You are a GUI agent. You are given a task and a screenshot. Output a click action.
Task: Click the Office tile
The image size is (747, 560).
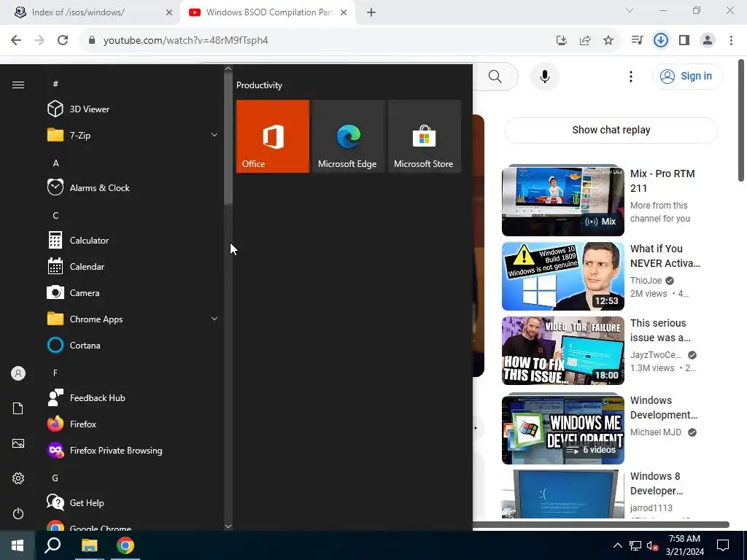[x=273, y=136]
